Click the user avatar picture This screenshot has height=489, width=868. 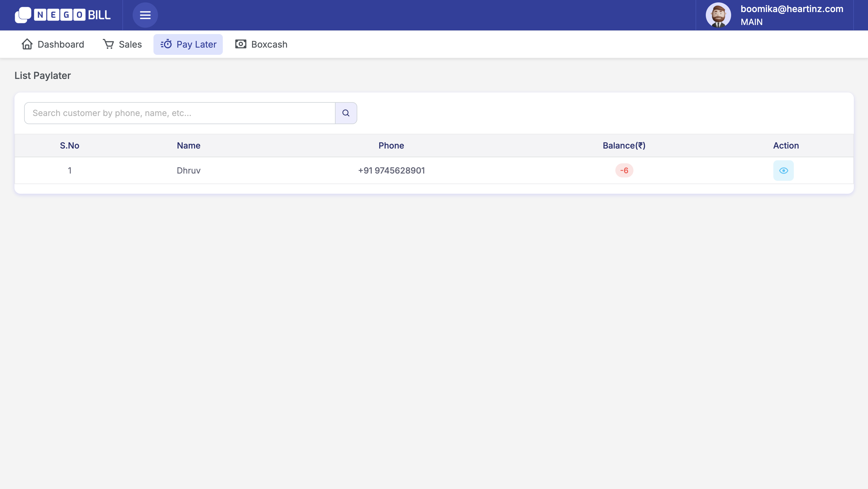(x=718, y=15)
